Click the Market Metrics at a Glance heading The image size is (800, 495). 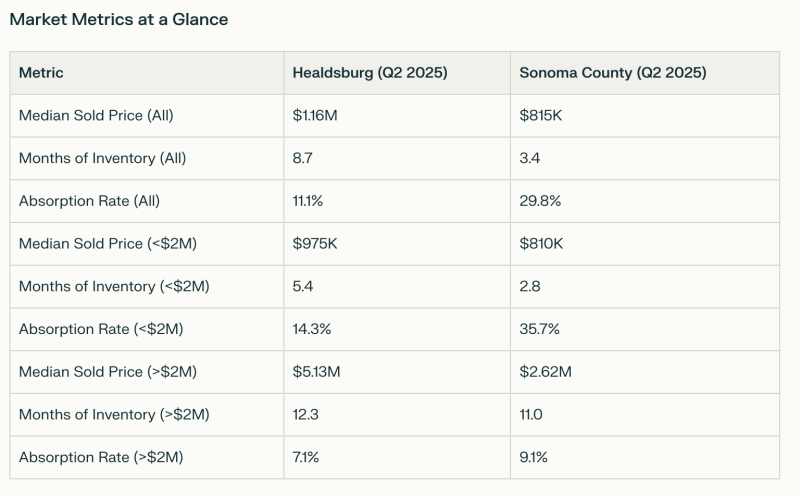(119, 20)
